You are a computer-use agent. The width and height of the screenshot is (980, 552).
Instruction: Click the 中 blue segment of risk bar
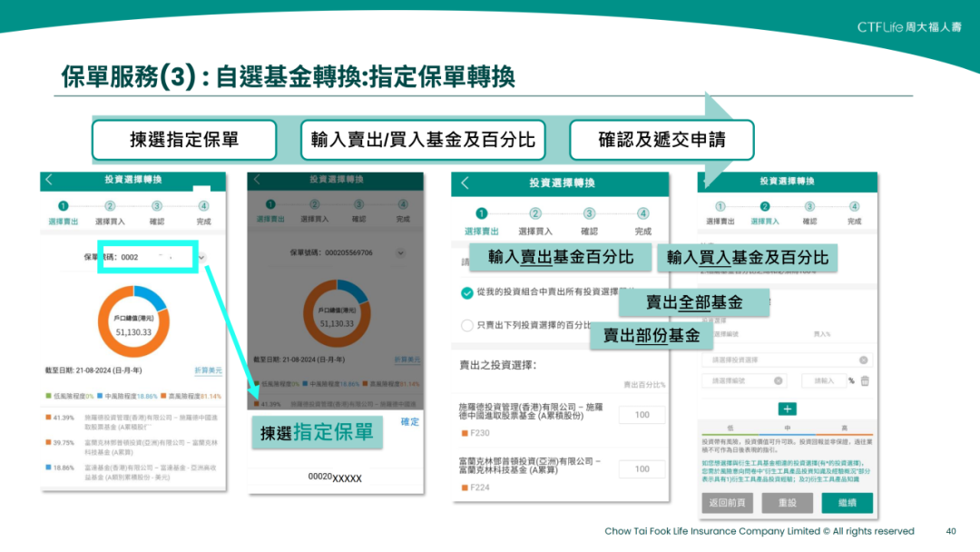pyautogui.click(x=788, y=433)
